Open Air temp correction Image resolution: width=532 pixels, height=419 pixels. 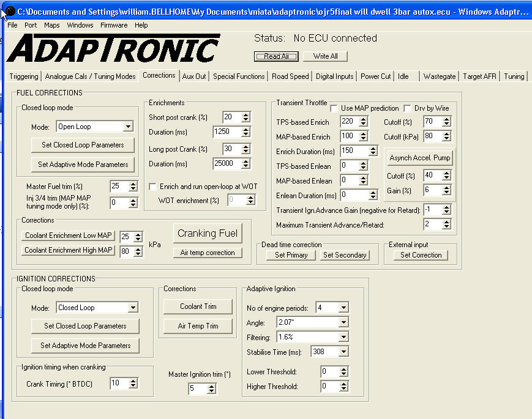click(x=208, y=253)
